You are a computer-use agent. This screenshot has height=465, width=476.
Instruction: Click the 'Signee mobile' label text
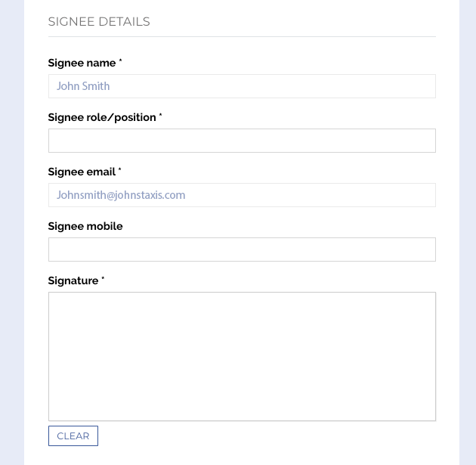(x=85, y=226)
